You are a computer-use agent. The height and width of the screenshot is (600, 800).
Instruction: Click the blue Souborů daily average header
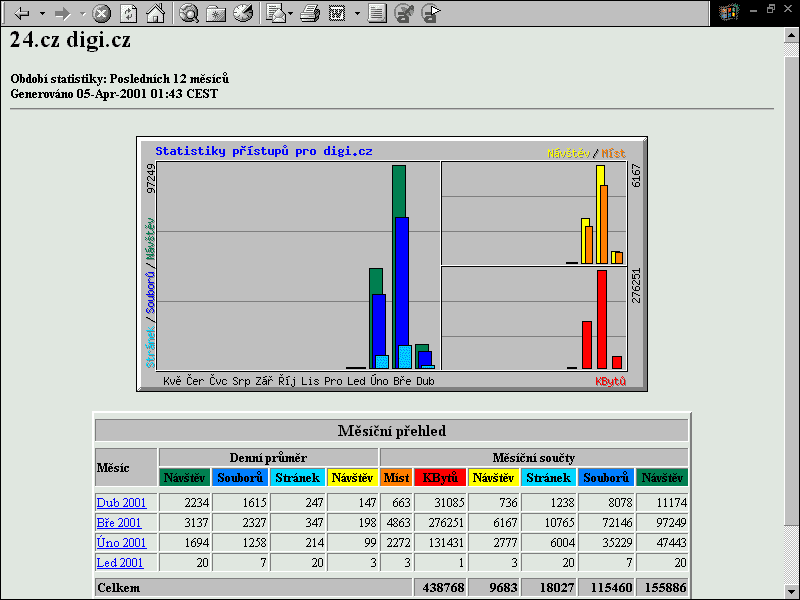point(240,478)
